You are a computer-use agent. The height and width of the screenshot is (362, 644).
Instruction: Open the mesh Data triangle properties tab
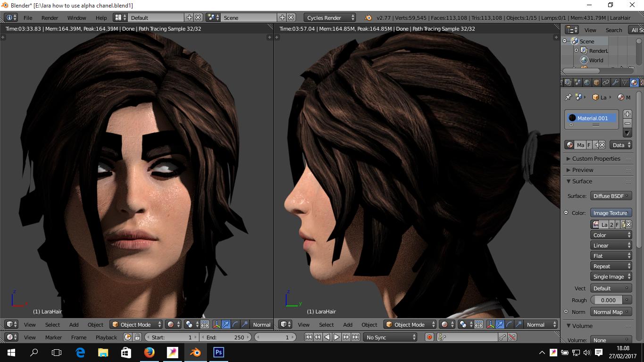(625, 83)
